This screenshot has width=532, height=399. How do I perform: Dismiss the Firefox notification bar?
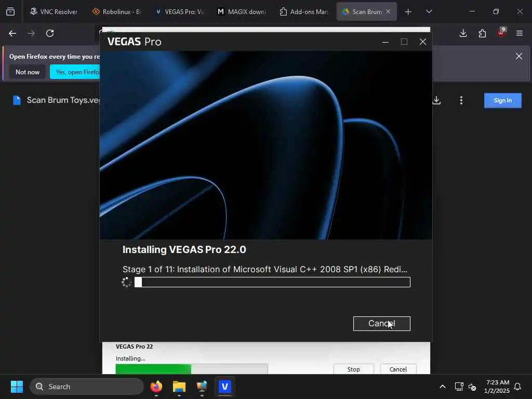click(x=519, y=56)
